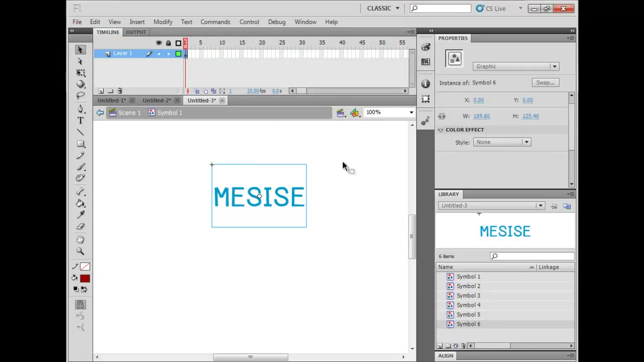
Task: Select the Free Transform tool
Action: pyautogui.click(x=80, y=73)
